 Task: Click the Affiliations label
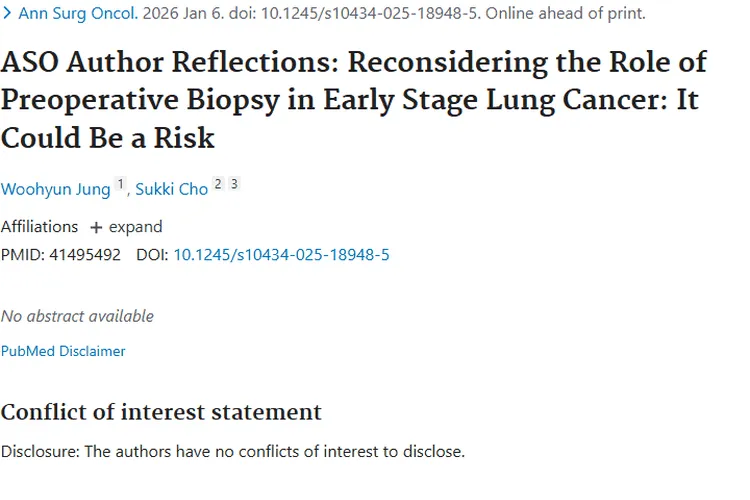[39, 227]
